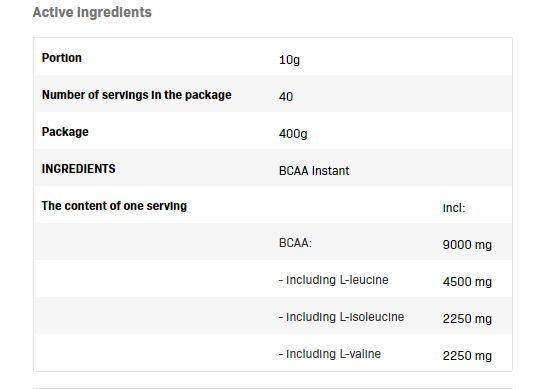Click the BCAA Instant ingredient text

click(x=314, y=171)
